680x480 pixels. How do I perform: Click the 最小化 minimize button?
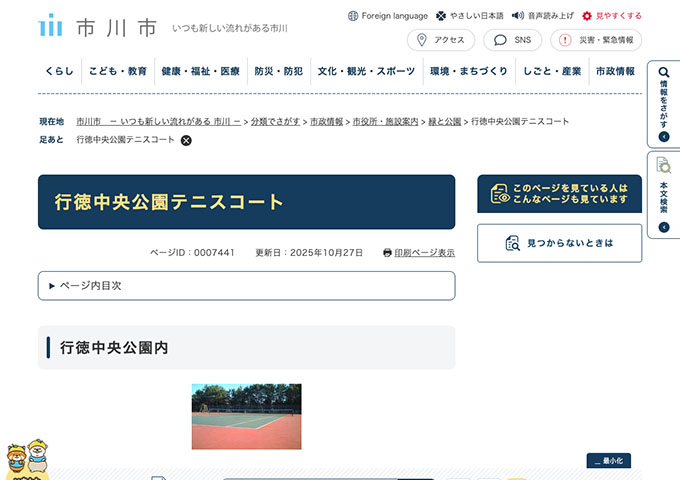pos(609,460)
